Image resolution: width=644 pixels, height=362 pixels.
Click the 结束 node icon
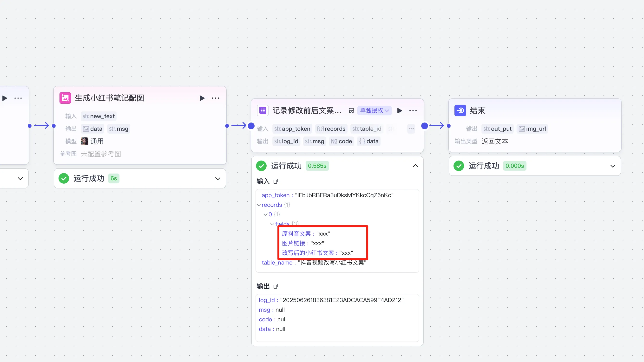[x=460, y=110]
